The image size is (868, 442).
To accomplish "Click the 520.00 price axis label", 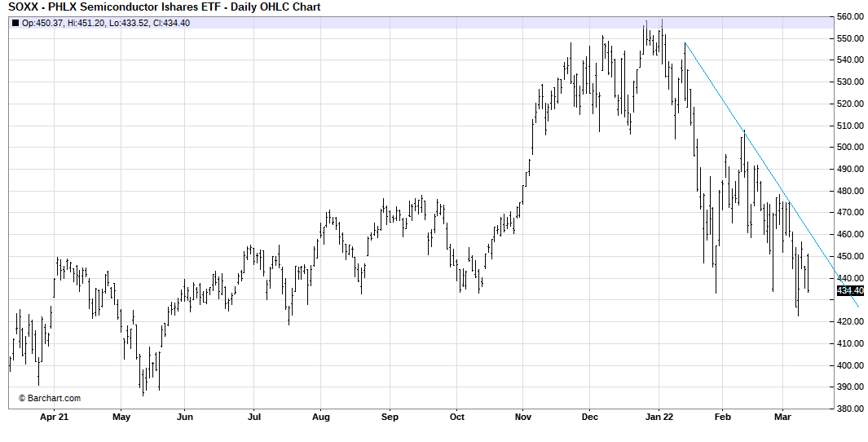I will [850, 104].
